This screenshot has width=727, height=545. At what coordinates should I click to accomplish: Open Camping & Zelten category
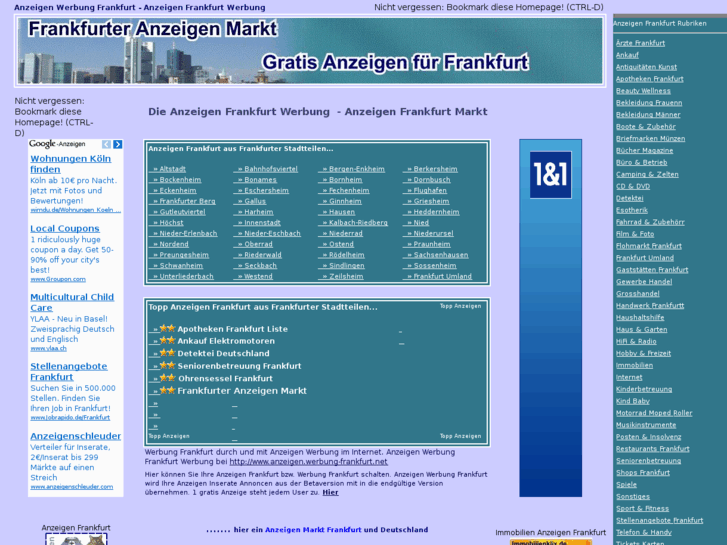[647, 174]
